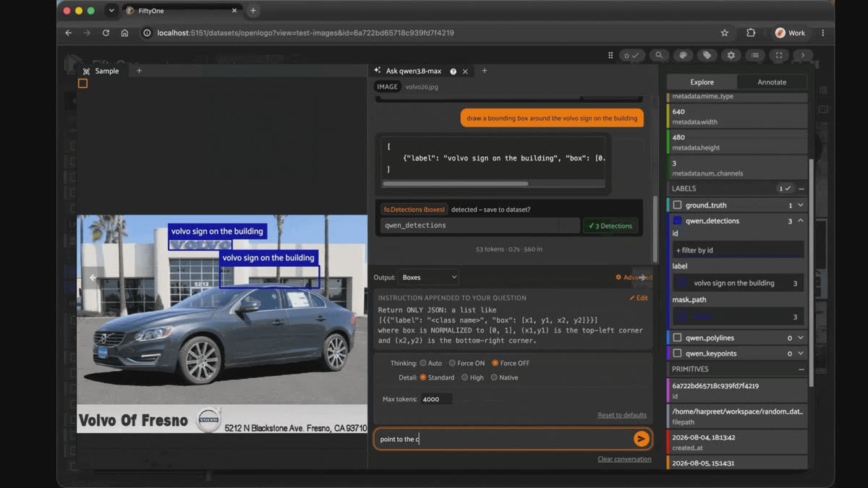Viewport: 868px width, 488px height.
Task: Click the Reset to defaults link
Action: (x=622, y=415)
